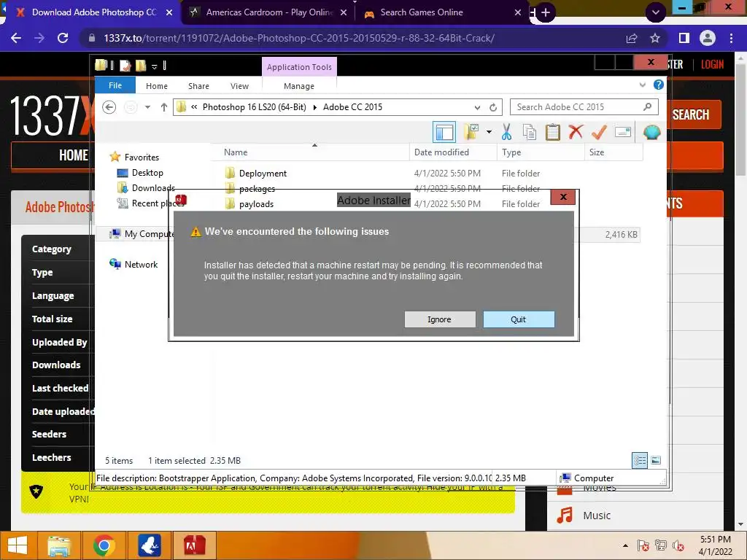The height and width of the screenshot is (560, 747).
Task: Open Adobe installer icon on taskbar
Action: click(194, 545)
